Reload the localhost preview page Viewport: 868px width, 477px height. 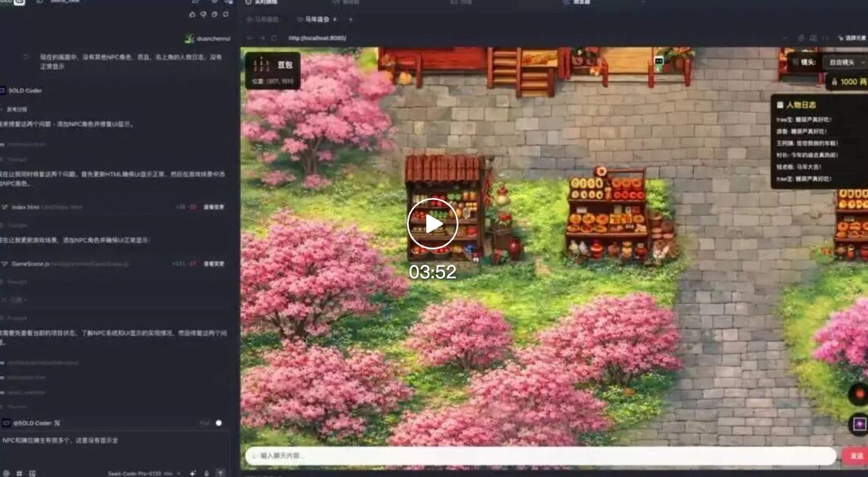274,39
